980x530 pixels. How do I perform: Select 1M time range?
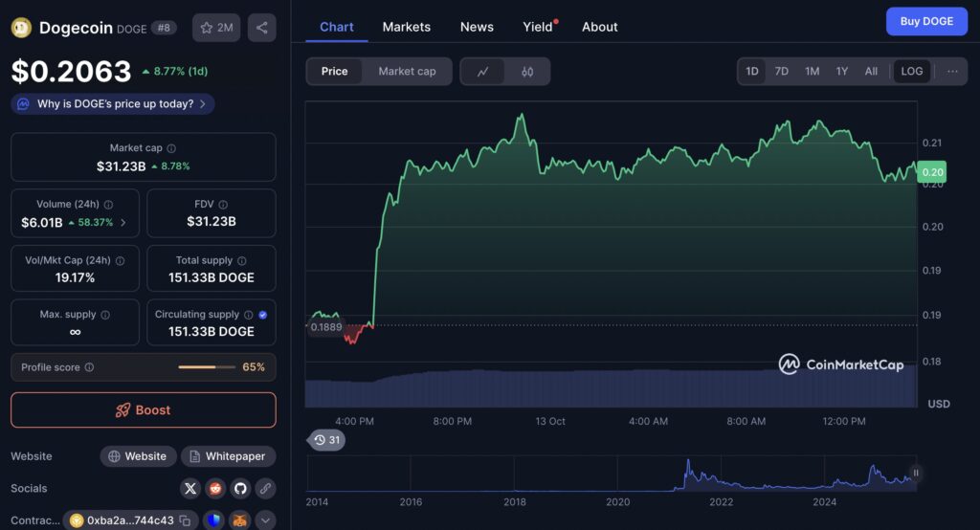[812, 71]
